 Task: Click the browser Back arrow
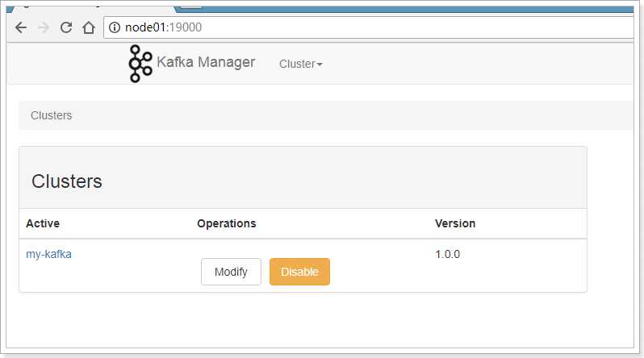[x=21, y=27]
